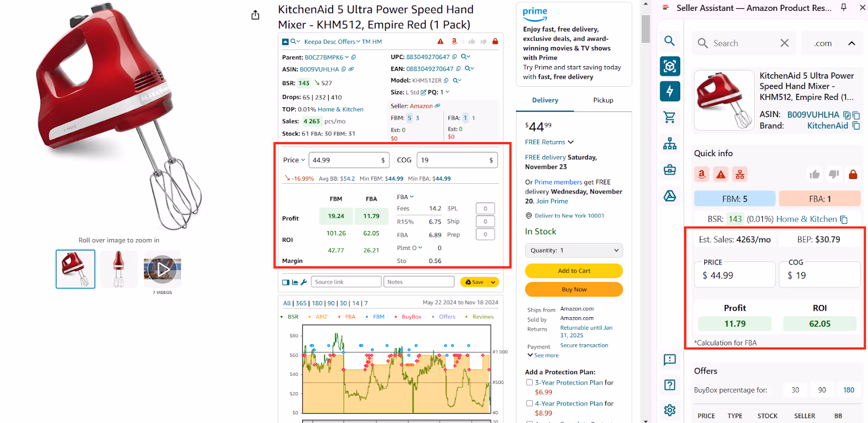The width and height of the screenshot is (868, 423).
Task: Switch to the Pickup tab
Action: (603, 100)
